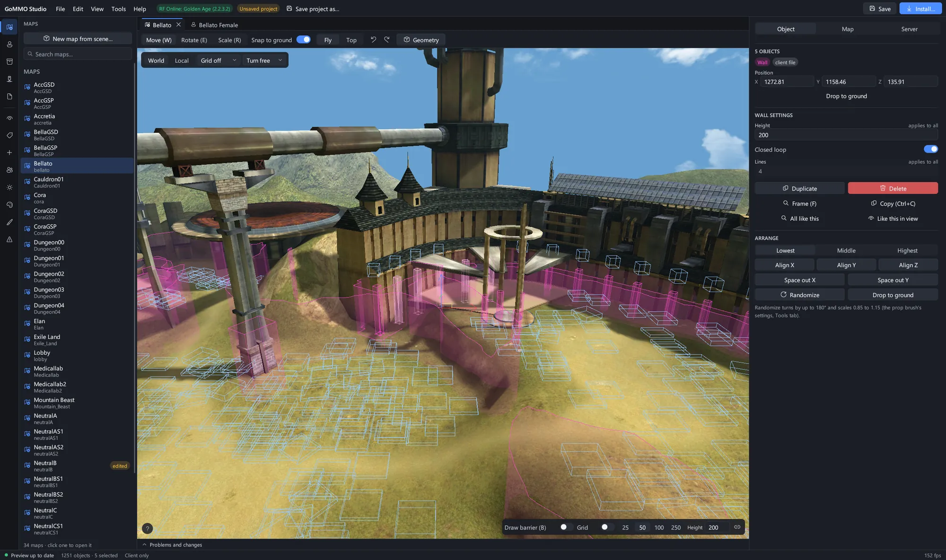Click the wall Height field showing 200
This screenshot has width=946, height=560.
pos(846,135)
